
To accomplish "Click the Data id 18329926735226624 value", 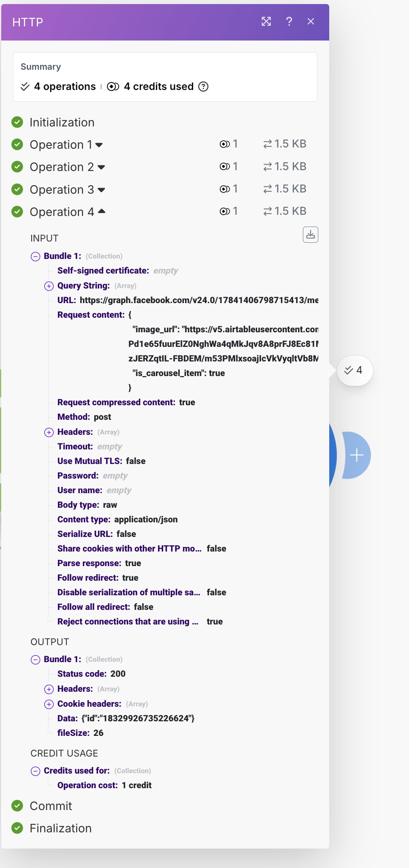I will click(138, 718).
